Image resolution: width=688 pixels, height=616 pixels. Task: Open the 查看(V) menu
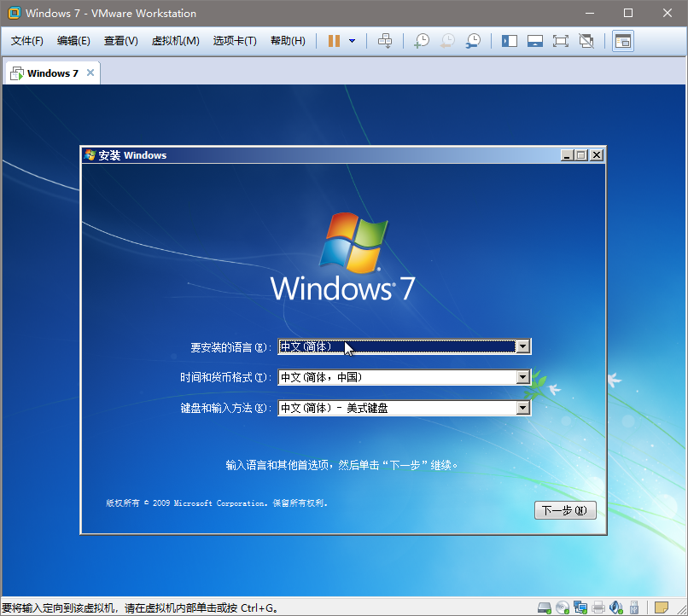pyautogui.click(x=120, y=41)
